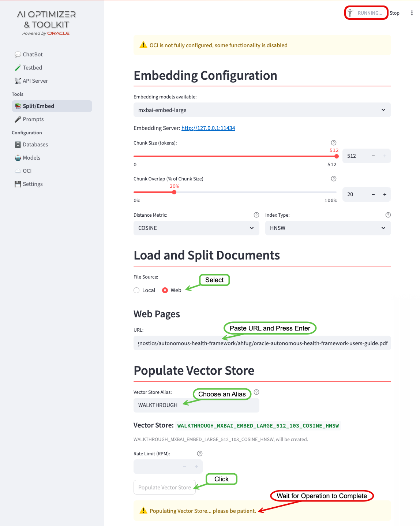The image size is (420, 526).
Task: Click the Testbed test tube icon
Action: pyautogui.click(x=18, y=68)
